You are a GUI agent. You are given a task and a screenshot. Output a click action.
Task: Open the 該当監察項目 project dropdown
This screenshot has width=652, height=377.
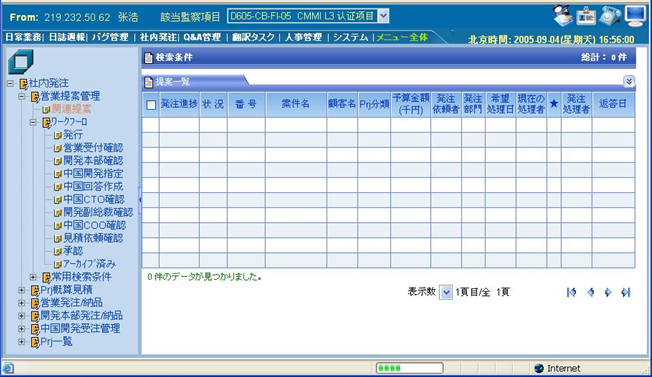[x=383, y=16]
